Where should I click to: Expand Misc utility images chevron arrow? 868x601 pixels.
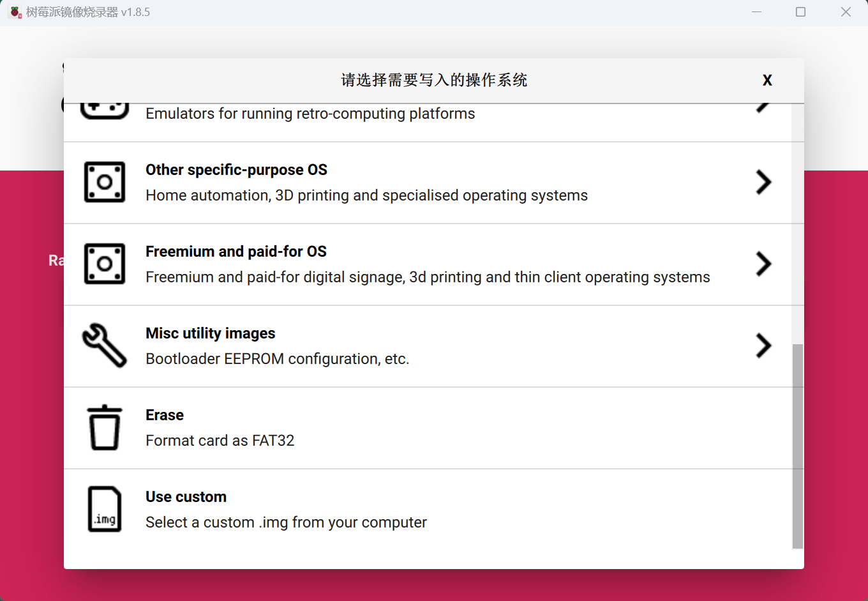(x=763, y=346)
